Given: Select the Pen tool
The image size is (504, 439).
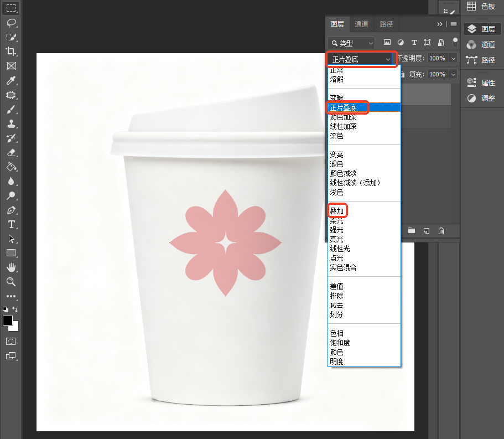Looking at the screenshot, I should [11, 210].
